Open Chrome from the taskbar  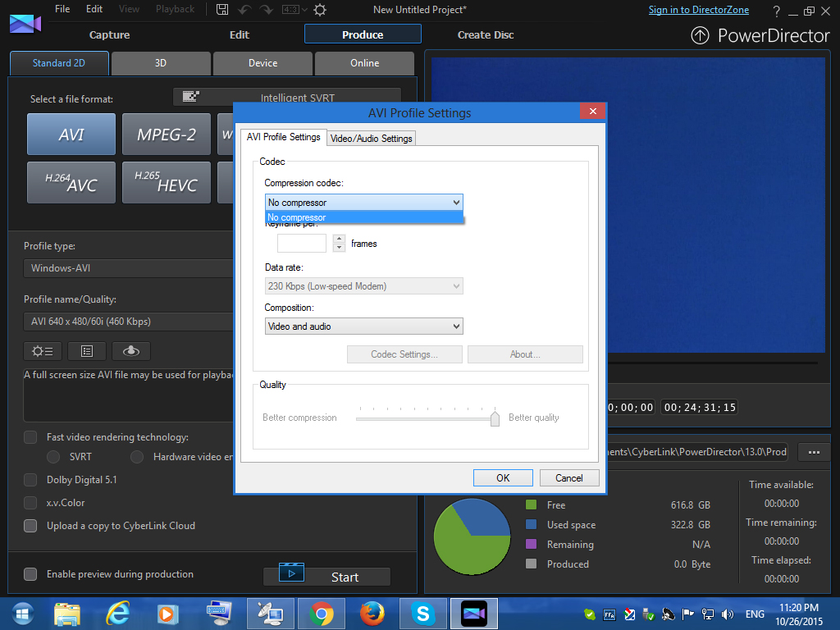click(322, 614)
